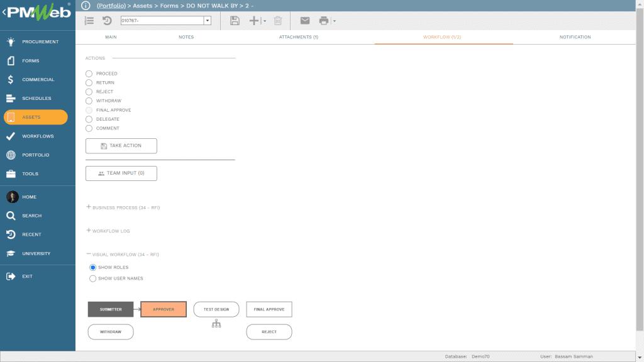The image size is (644, 362).
Task: Open the Notification tab
Action: click(x=575, y=37)
